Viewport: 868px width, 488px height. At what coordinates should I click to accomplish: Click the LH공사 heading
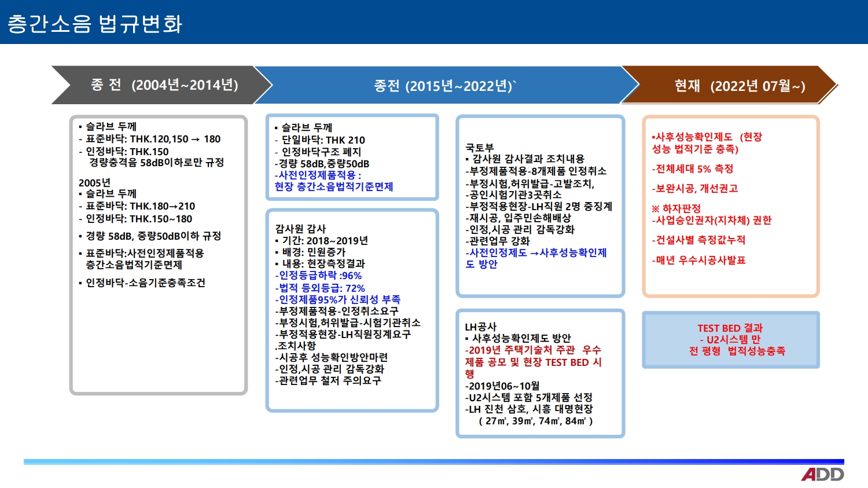pyautogui.click(x=481, y=327)
